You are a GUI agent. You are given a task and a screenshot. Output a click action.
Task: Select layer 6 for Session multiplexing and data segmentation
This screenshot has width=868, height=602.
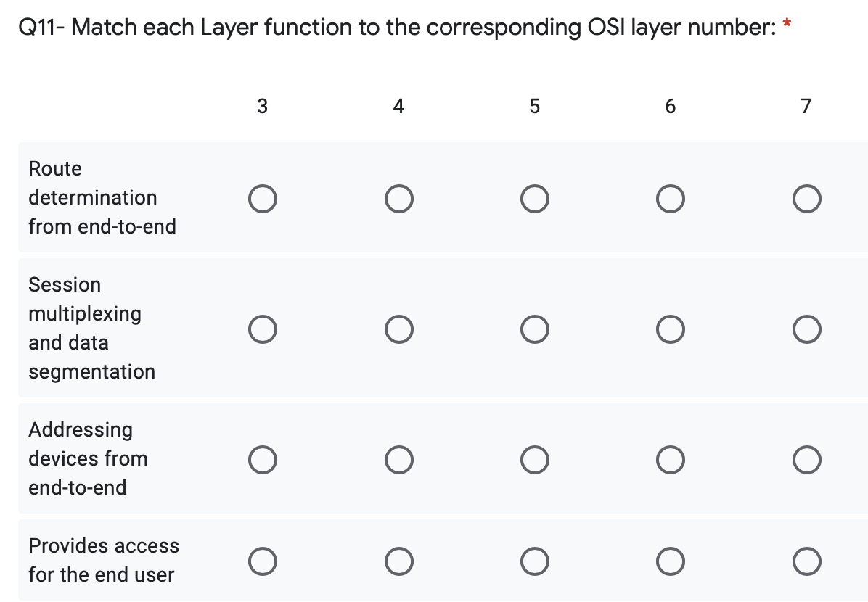click(x=670, y=329)
